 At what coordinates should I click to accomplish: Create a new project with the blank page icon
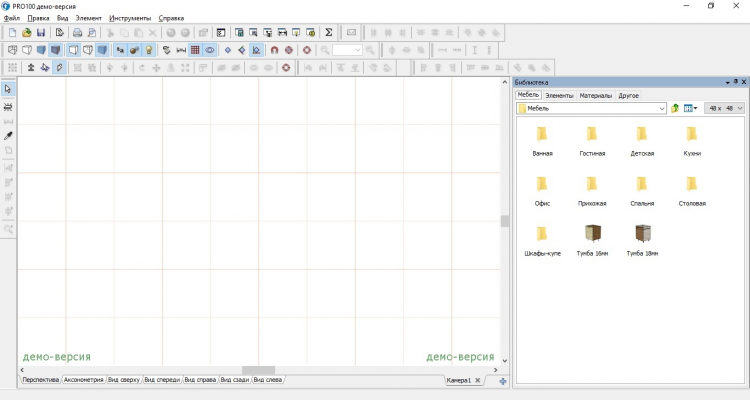[12, 33]
